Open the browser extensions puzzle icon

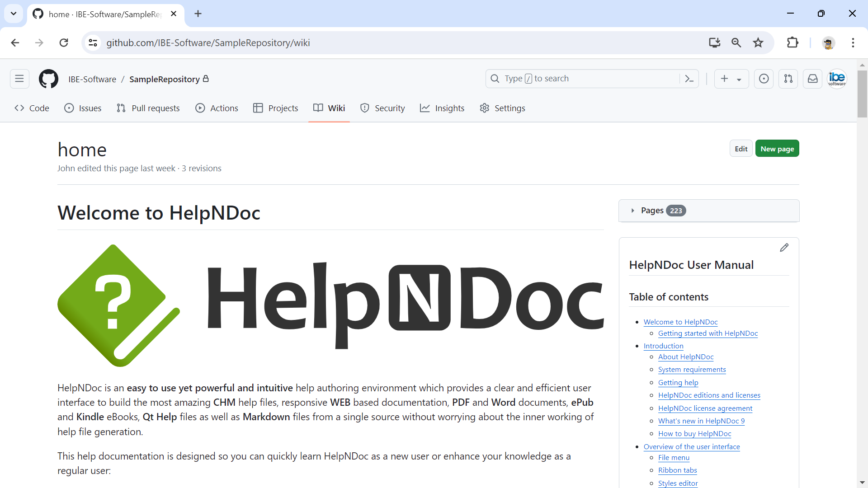793,42
